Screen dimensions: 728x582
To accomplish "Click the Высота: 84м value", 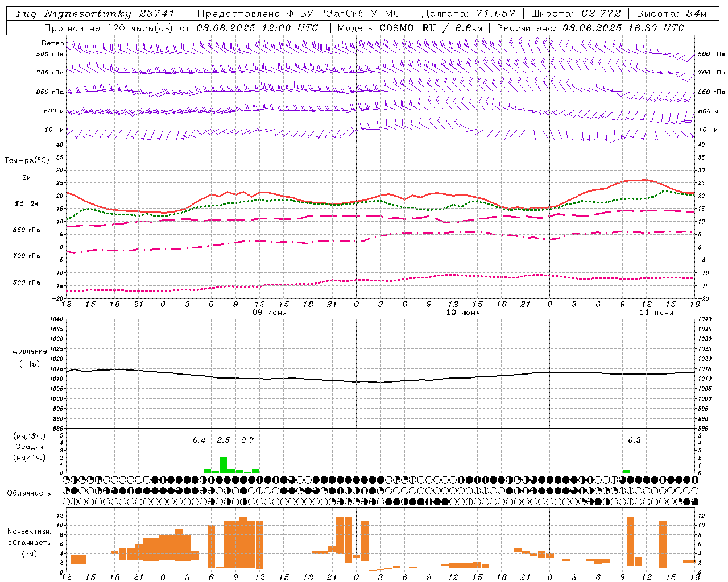I will (x=671, y=14).
